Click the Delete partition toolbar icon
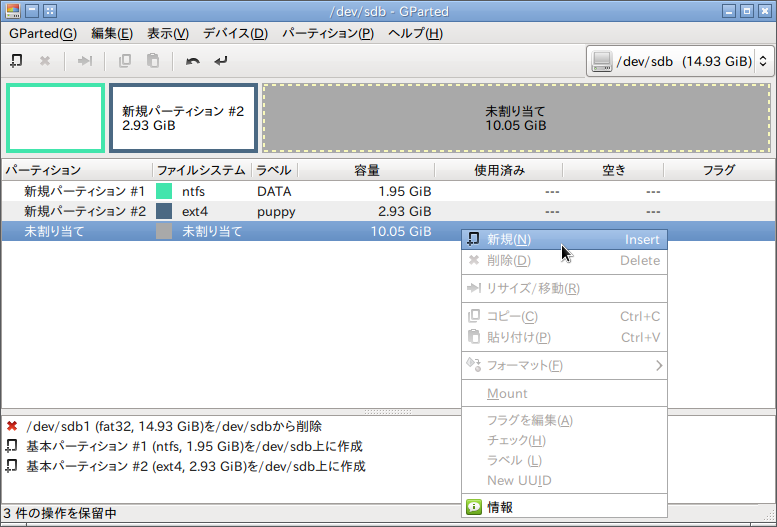Image resolution: width=777 pixels, height=527 pixels. 45,61
